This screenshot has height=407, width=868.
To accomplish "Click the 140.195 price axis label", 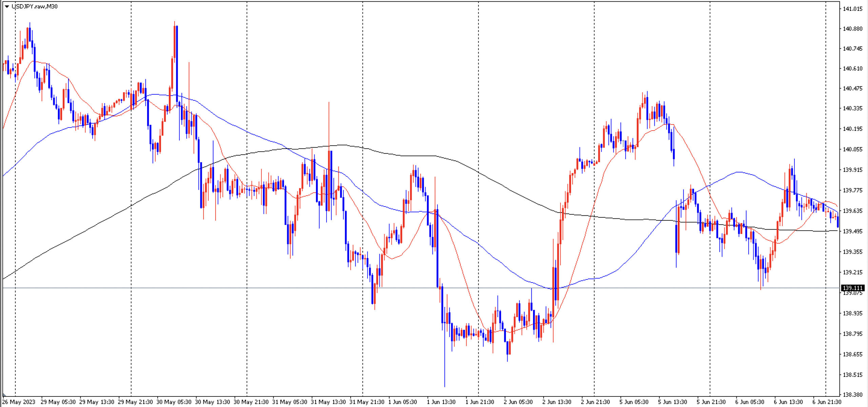I will coord(852,129).
